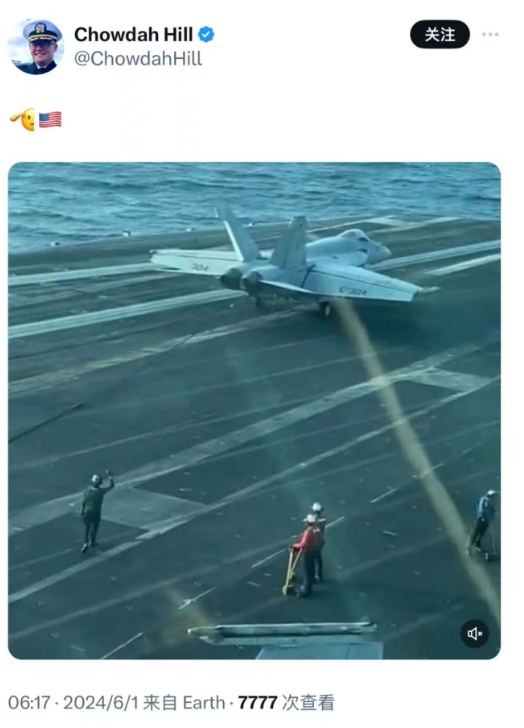Play the aircraft carrier video

[254, 410]
